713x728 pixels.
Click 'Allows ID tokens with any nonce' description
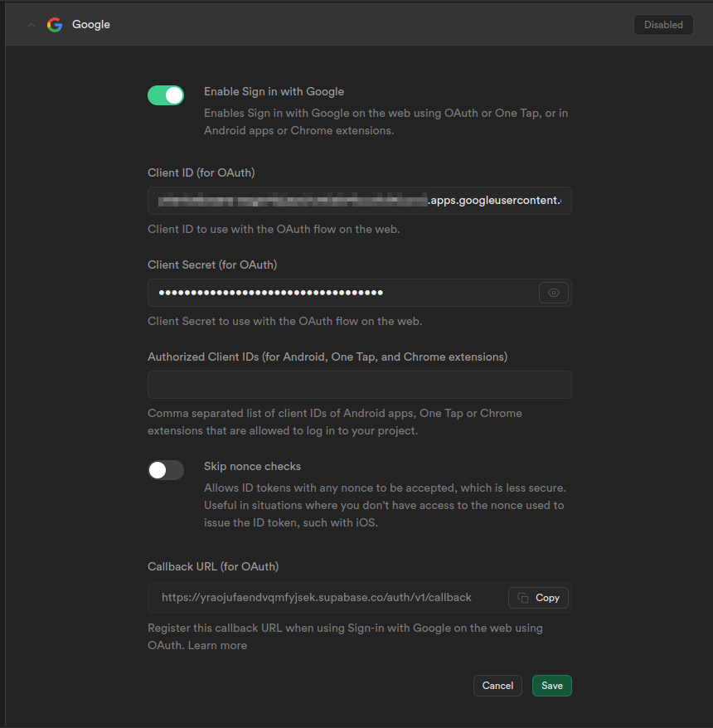pos(385,505)
